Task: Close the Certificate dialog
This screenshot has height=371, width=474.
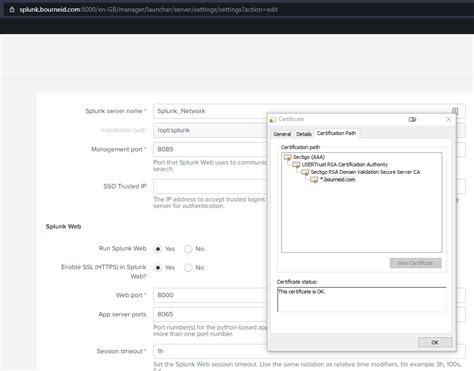Action: 449,119
